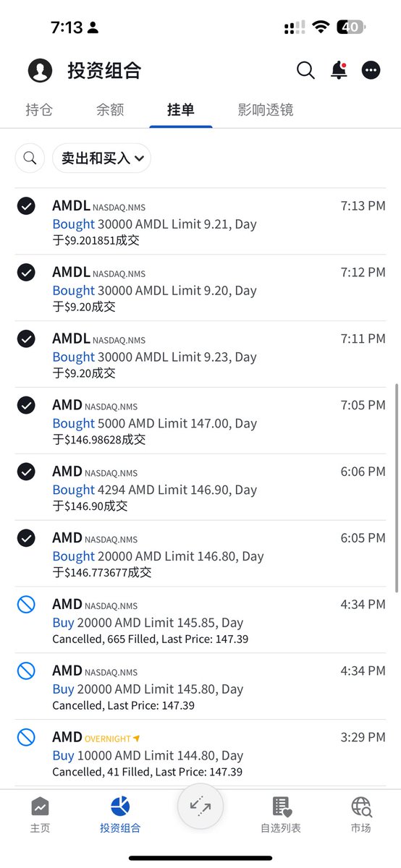Switch to 影响透镜 tab

click(x=266, y=110)
